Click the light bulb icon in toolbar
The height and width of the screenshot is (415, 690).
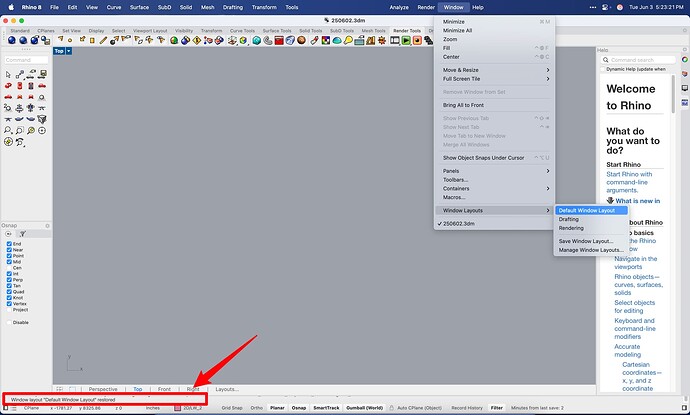pyautogui.click(x=348, y=40)
